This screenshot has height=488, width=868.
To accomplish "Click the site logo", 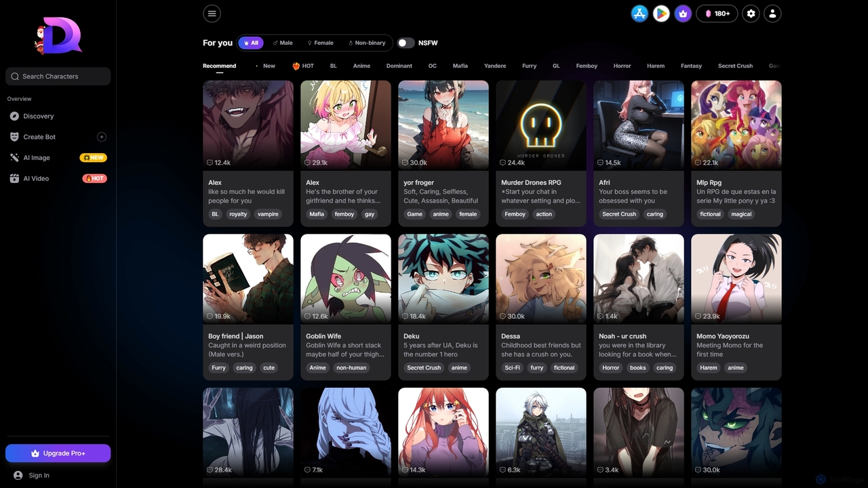I will point(58,36).
